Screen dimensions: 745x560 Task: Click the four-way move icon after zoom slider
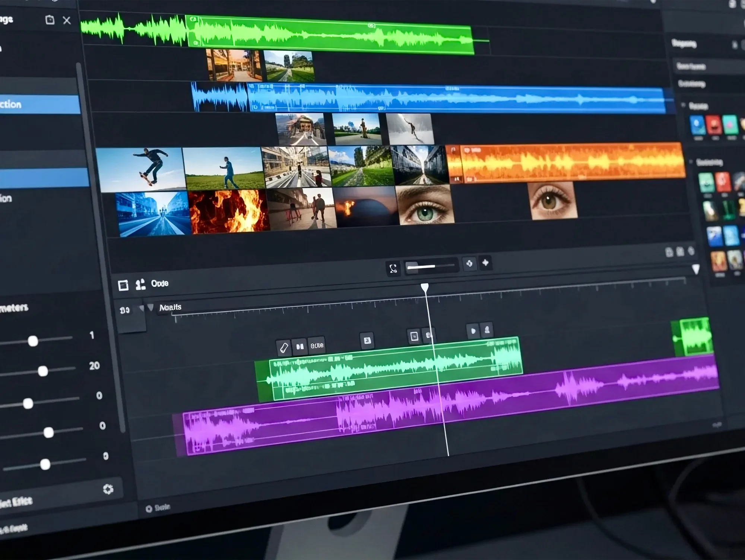click(469, 264)
